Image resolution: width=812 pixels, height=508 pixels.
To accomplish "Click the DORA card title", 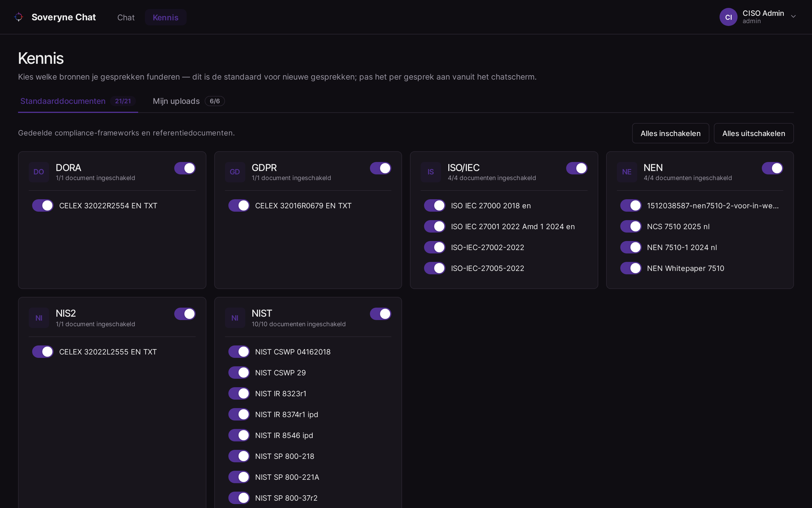I will pyautogui.click(x=69, y=168).
